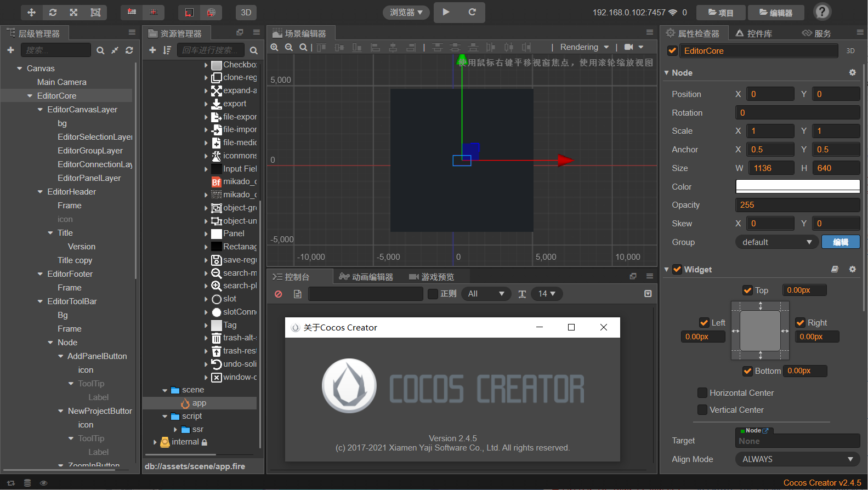This screenshot has width=868, height=490.
Task: Toggle the console regex checkbox
Action: coord(433,294)
